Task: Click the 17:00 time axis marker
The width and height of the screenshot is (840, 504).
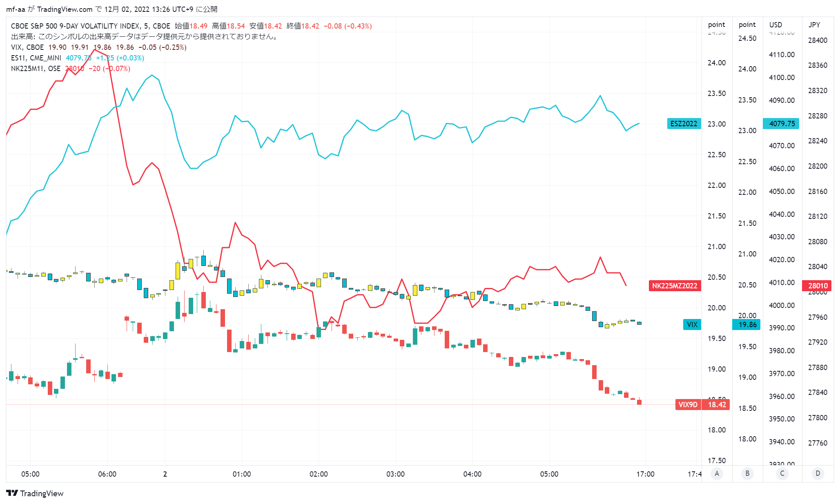Action: [x=645, y=474]
